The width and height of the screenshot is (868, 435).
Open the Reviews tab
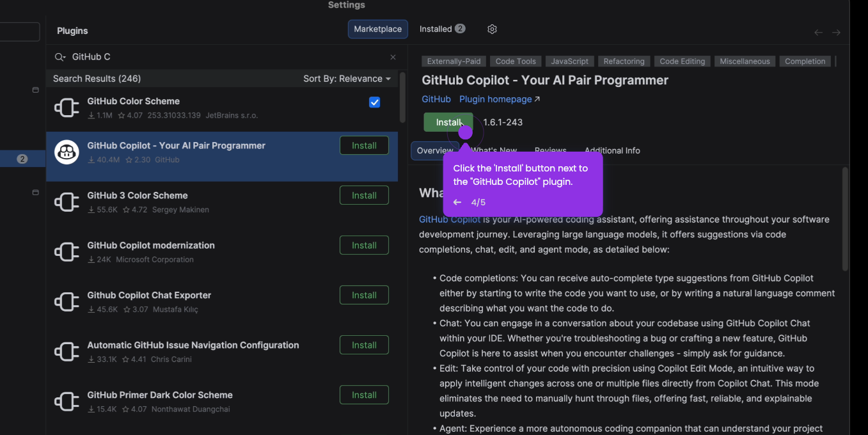pyautogui.click(x=551, y=150)
